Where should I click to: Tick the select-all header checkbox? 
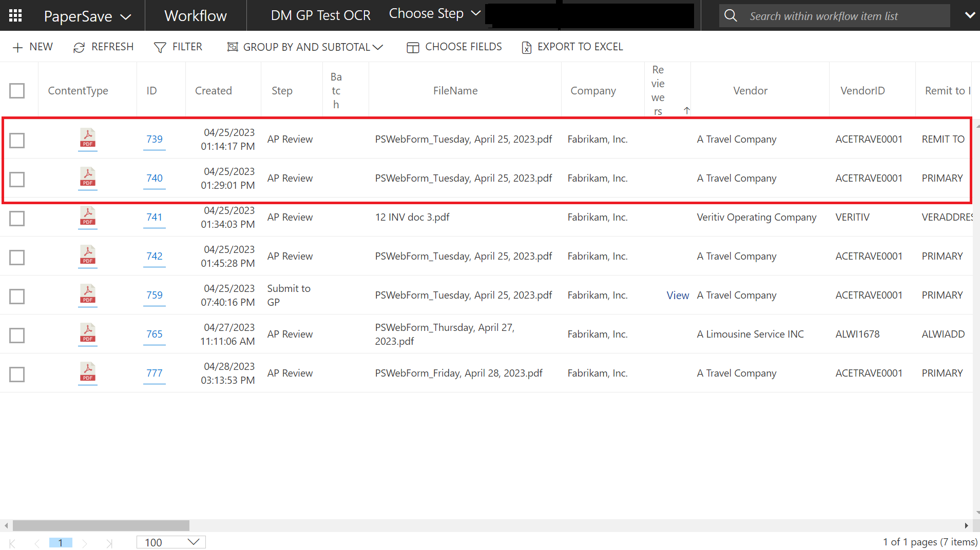17,91
